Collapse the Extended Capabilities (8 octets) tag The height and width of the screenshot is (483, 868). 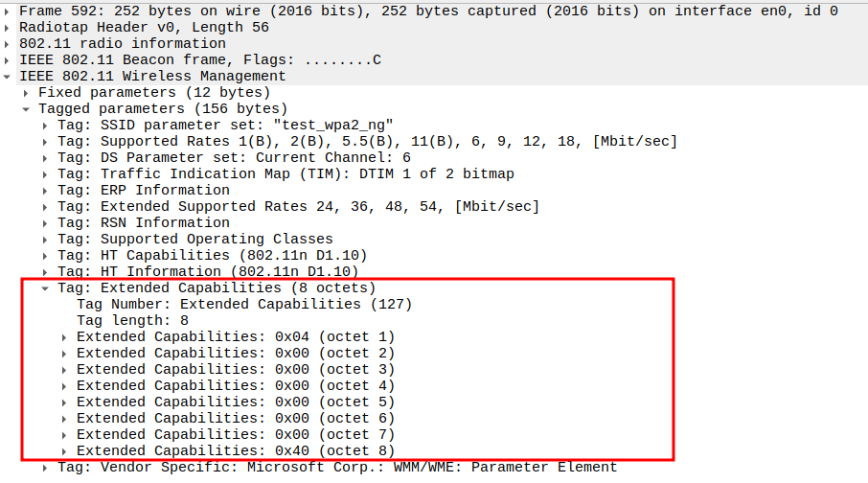pos(46,288)
